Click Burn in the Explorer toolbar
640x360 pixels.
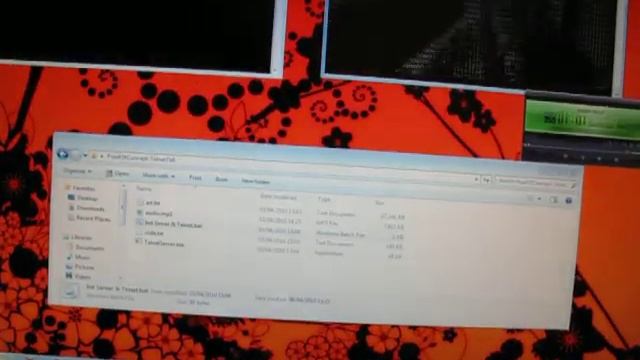[221, 179]
